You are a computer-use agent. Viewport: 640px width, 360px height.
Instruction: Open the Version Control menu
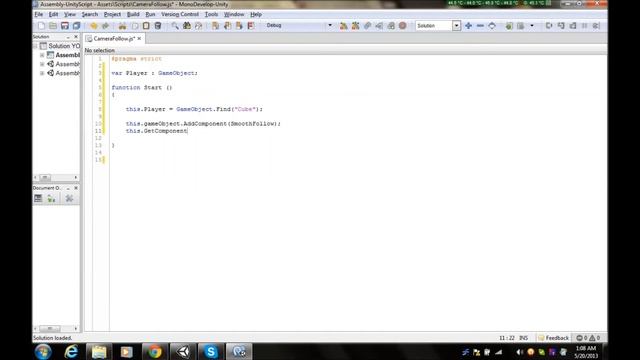click(x=180, y=14)
